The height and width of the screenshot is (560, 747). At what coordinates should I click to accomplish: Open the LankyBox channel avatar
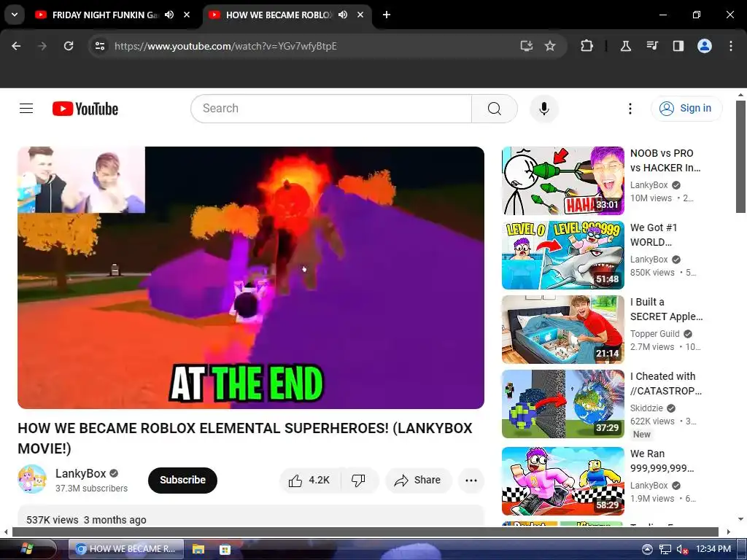32,479
